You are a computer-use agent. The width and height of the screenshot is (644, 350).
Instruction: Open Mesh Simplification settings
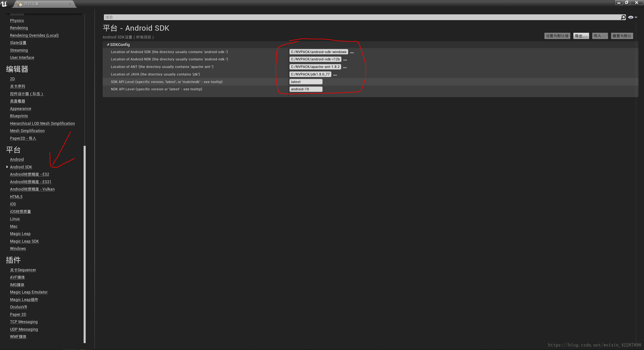27,131
